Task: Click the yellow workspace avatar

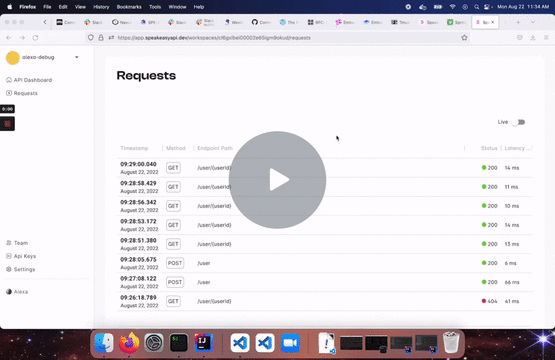Action: click(13, 58)
